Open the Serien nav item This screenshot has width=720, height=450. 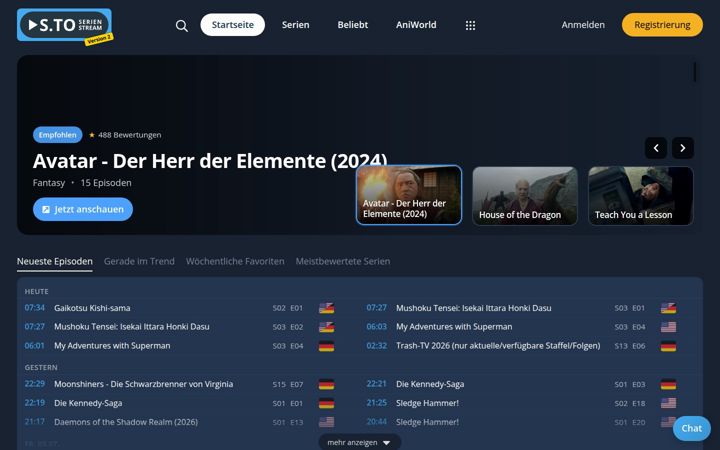point(295,25)
